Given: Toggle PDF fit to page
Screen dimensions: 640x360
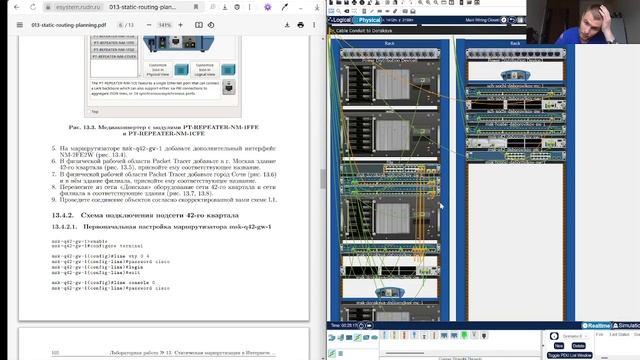Looking at the screenshot, I should click(199, 25).
